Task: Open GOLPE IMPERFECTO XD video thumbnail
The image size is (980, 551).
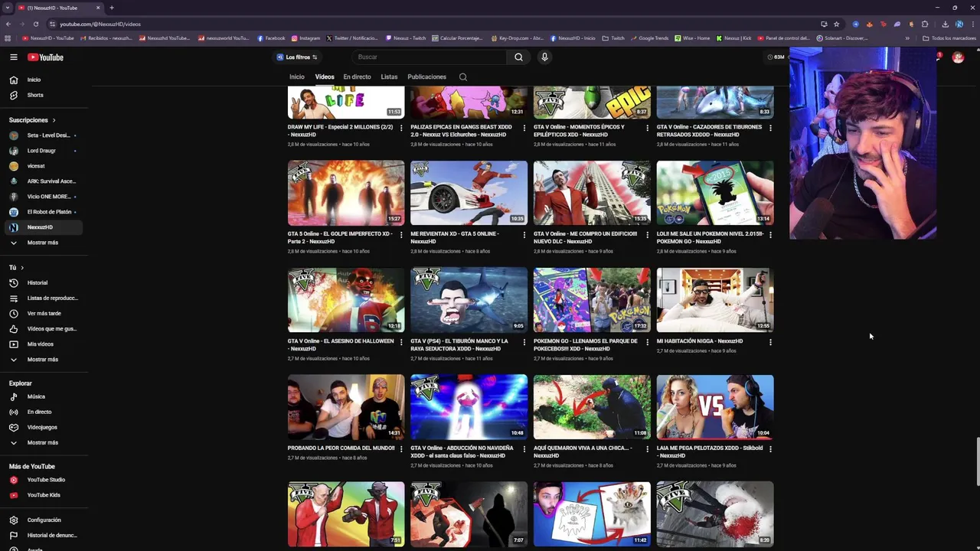Action: (x=346, y=193)
